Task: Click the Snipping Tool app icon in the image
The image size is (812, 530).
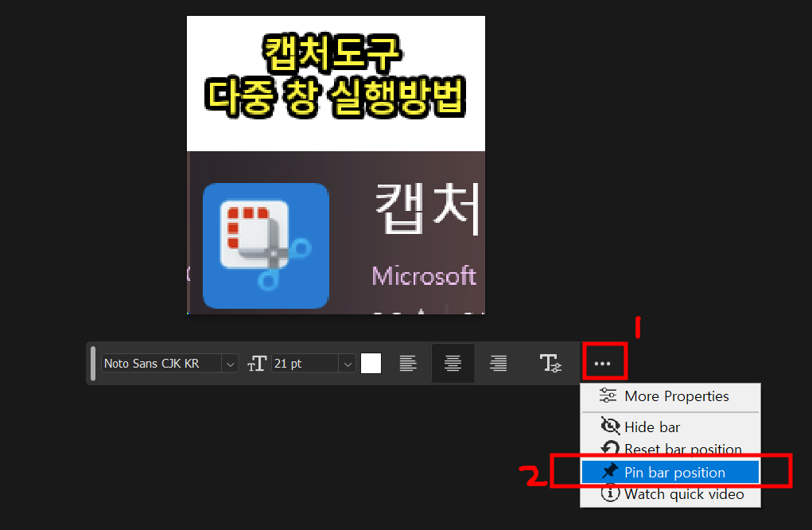Action: 266,246
